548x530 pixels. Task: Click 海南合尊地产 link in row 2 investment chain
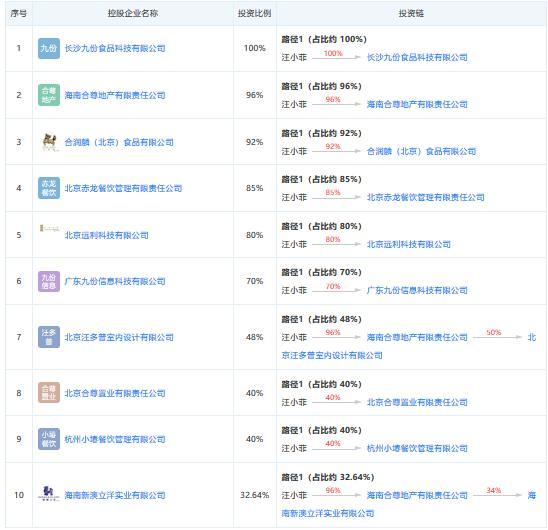point(417,104)
